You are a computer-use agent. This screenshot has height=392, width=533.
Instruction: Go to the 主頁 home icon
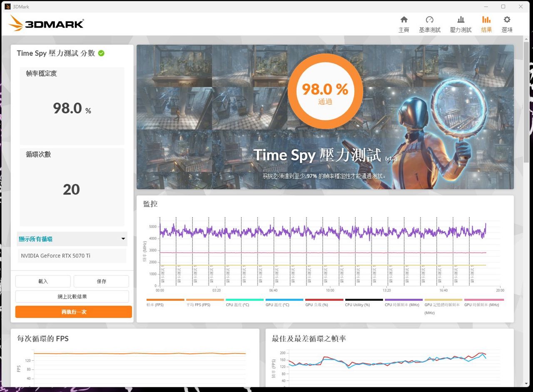pos(403,20)
